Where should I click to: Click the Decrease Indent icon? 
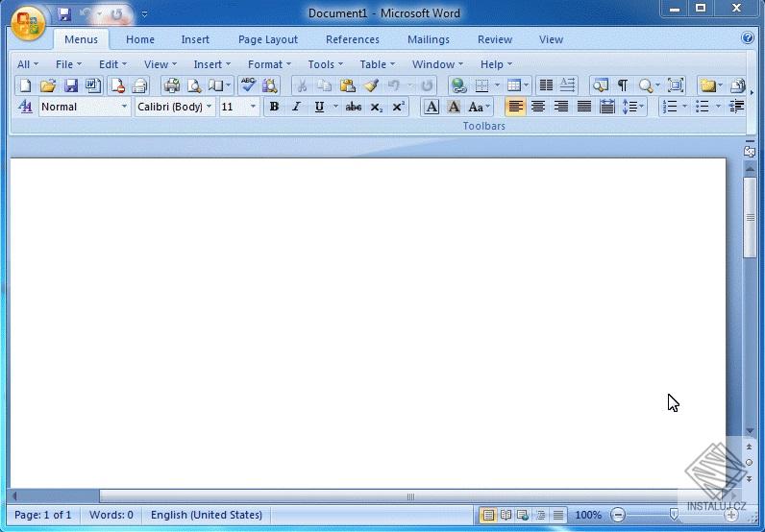pos(737,107)
